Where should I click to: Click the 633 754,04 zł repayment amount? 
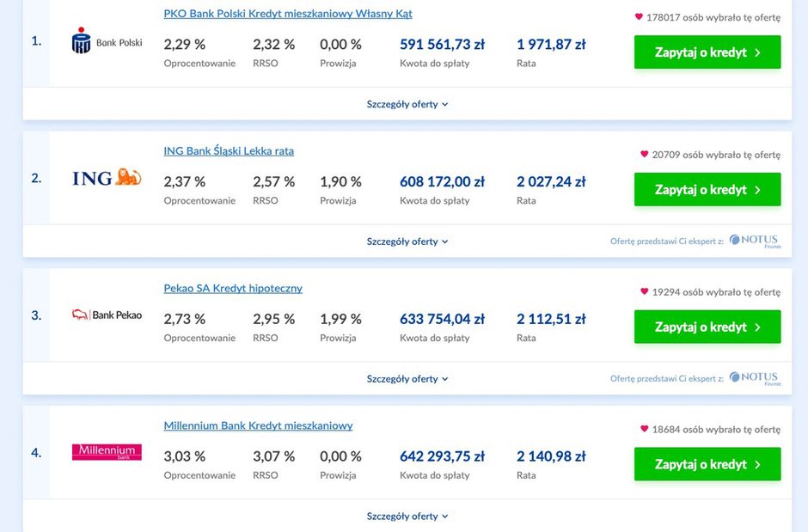(x=442, y=320)
